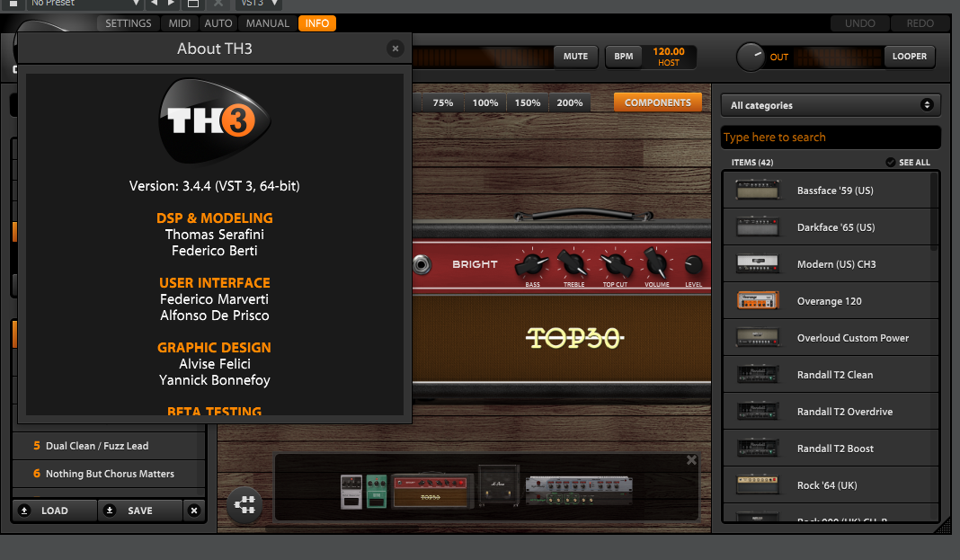
Task: Go to next preset arrow
Action: pos(172,3)
